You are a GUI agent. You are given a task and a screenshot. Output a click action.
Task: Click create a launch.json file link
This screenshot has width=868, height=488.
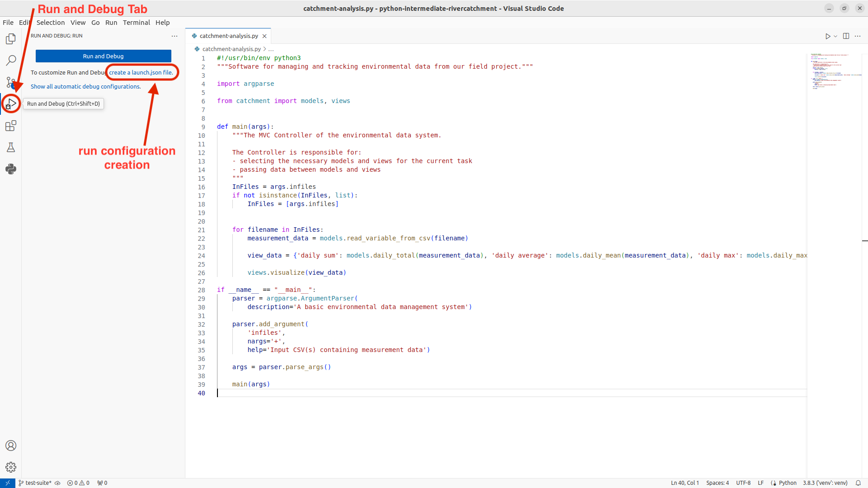(141, 72)
